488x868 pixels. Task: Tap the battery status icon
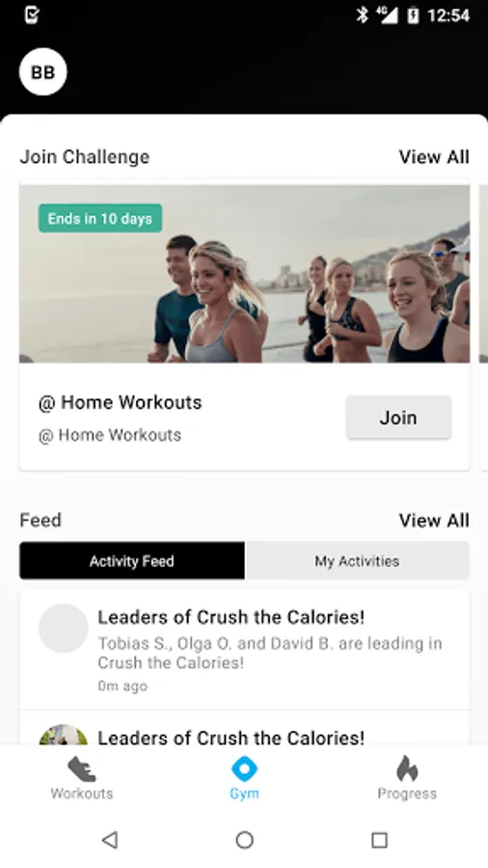coord(413,14)
